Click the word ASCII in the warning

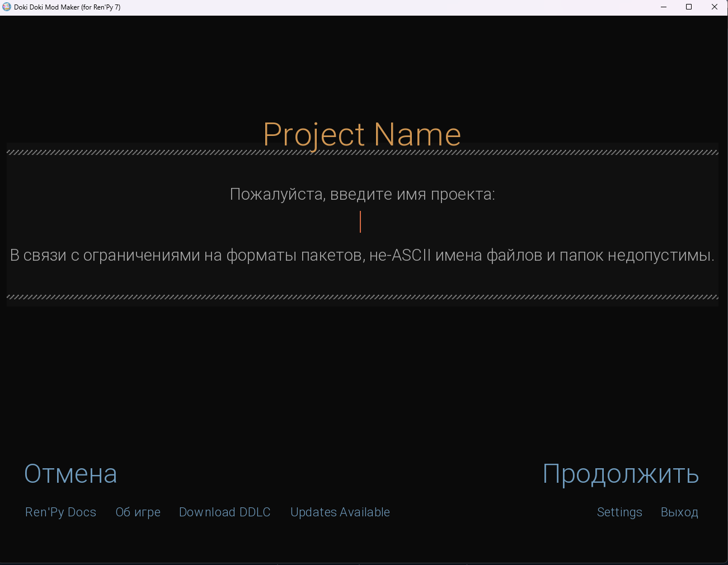click(x=411, y=255)
